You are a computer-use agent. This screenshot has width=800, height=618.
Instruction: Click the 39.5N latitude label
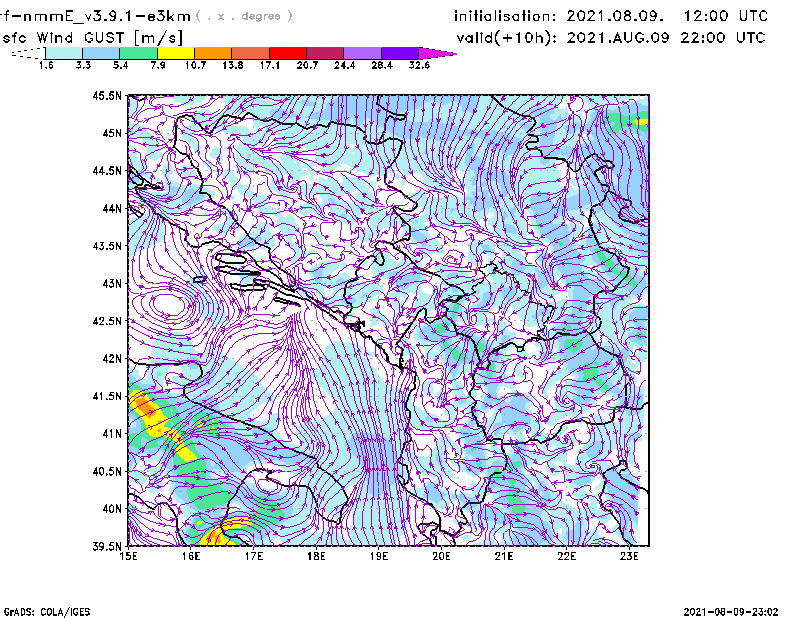point(107,546)
